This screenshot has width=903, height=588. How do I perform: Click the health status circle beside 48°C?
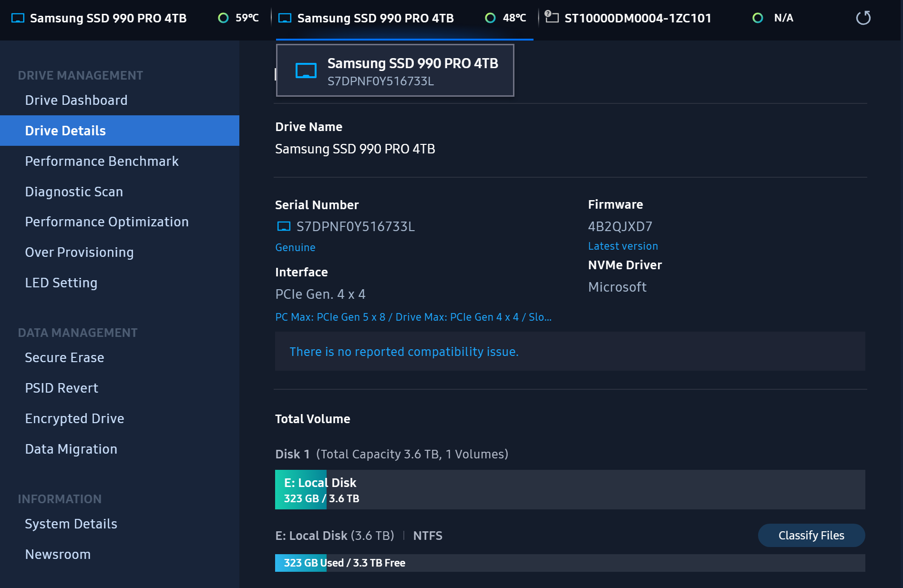[490, 18]
